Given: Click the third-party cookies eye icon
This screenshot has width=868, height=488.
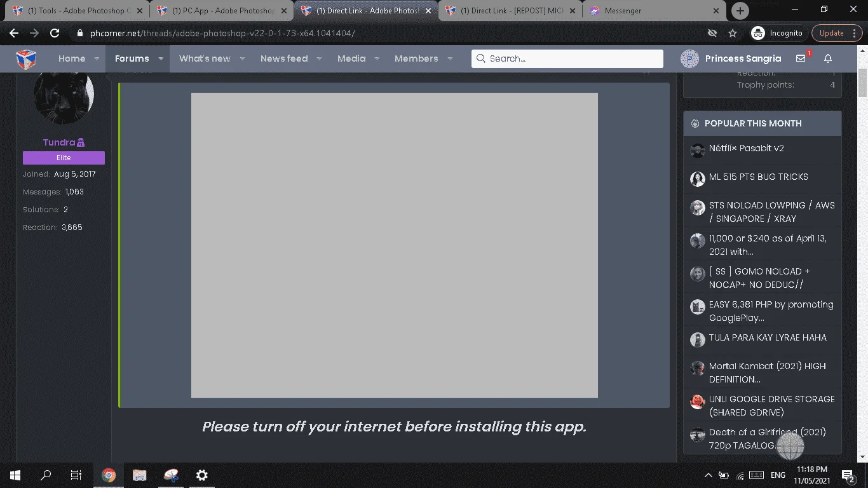Looking at the screenshot, I should [712, 33].
